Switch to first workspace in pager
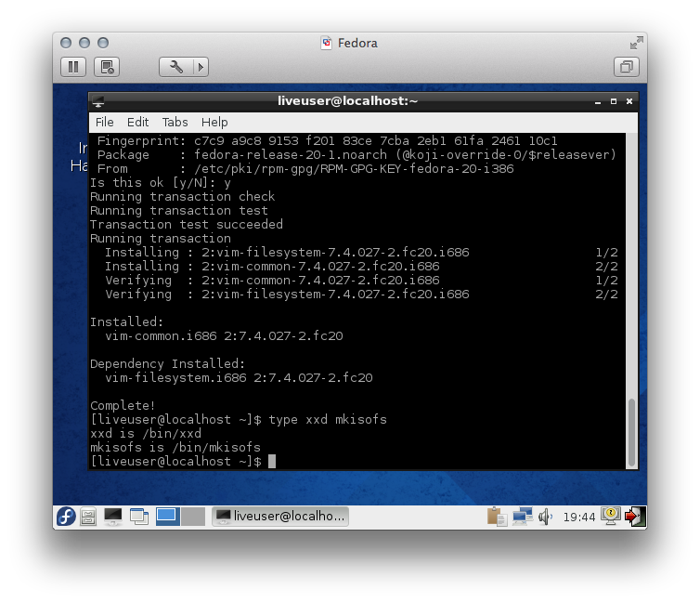This screenshot has height=603, width=700. tap(168, 517)
